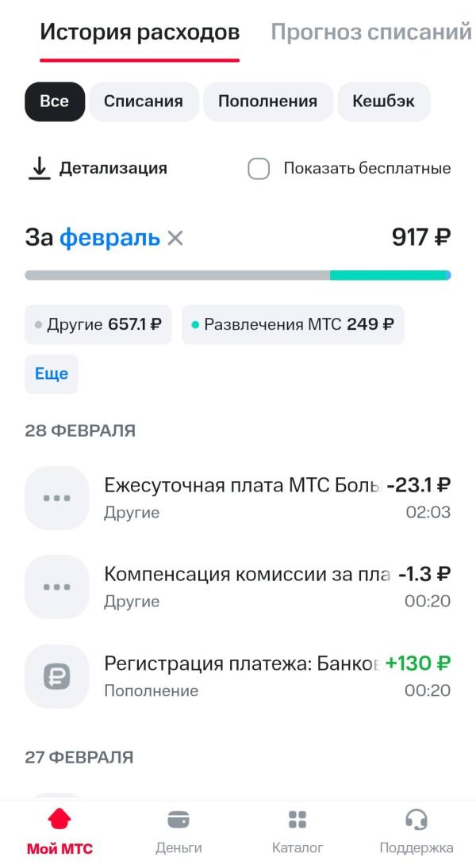Open the Деньги wallet icon
Screen dimensions: 476x868
point(178,819)
